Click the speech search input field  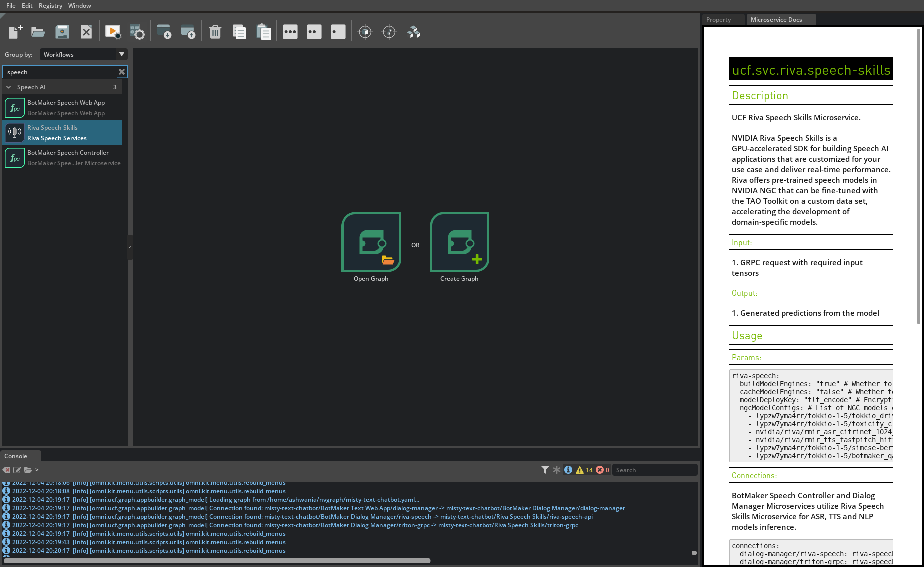60,72
